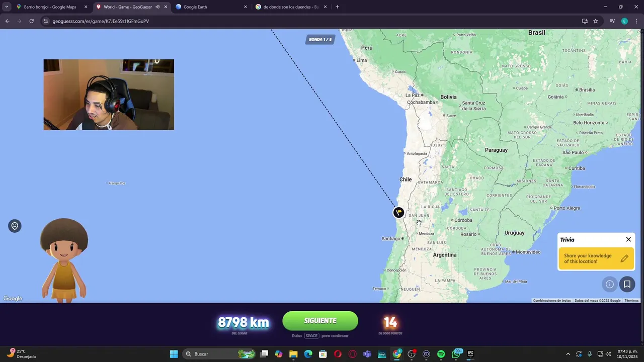Mute audio on the GeoGuessr tab
Image resolution: width=644 pixels, height=362 pixels.
[157, 7]
